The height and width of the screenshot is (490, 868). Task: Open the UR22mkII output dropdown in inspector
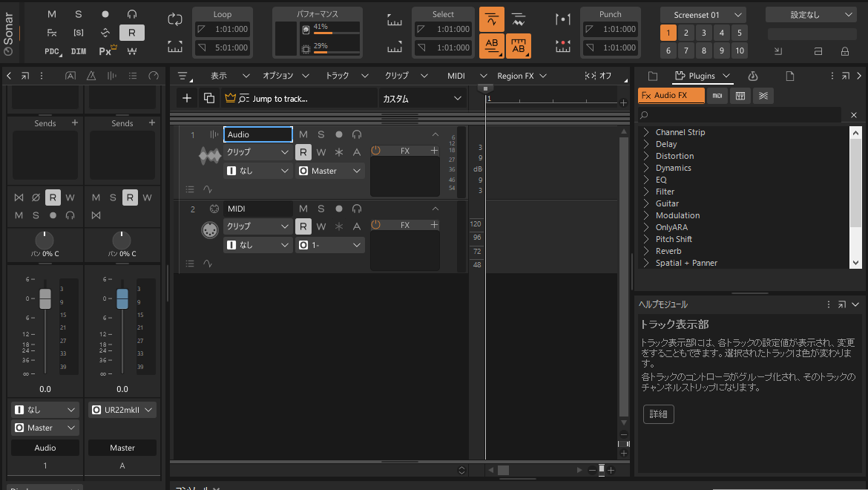point(122,410)
